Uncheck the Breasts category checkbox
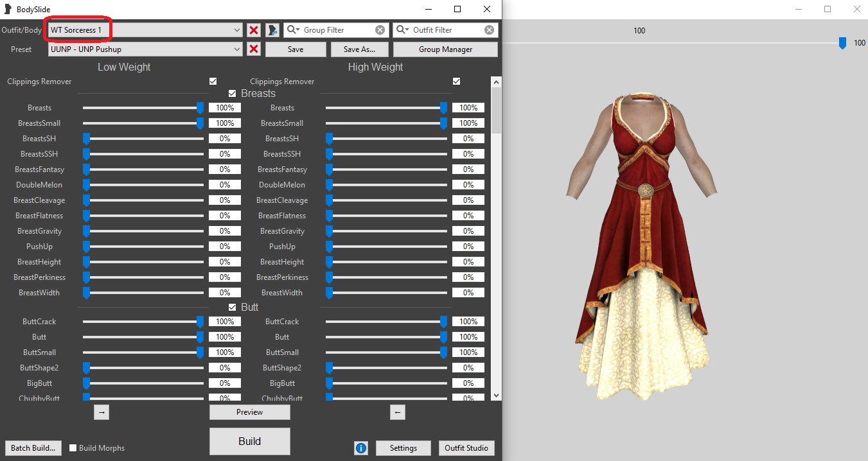Screen dimensions: 868x461 pyautogui.click(x=233, y=94)
